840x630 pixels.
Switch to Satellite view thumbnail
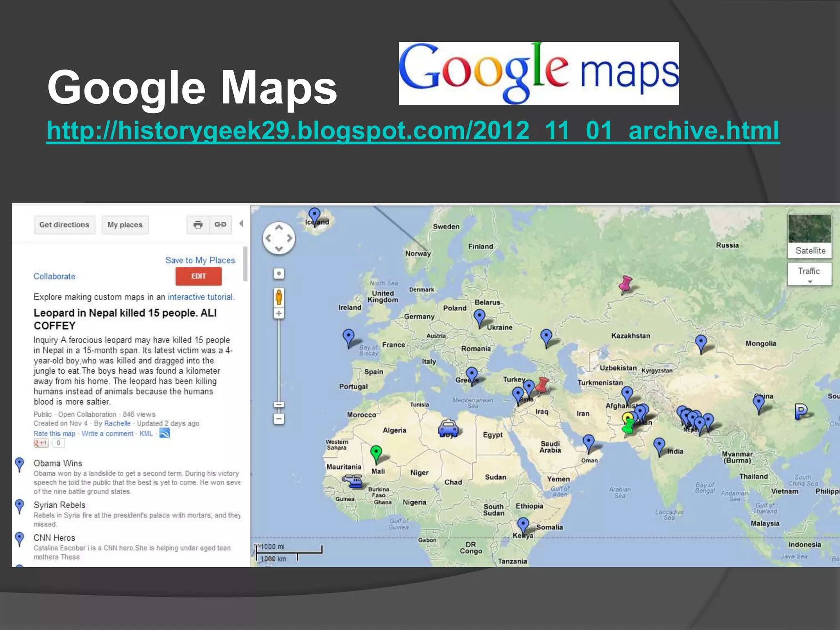pyautogui.click(x=810, y=236)
